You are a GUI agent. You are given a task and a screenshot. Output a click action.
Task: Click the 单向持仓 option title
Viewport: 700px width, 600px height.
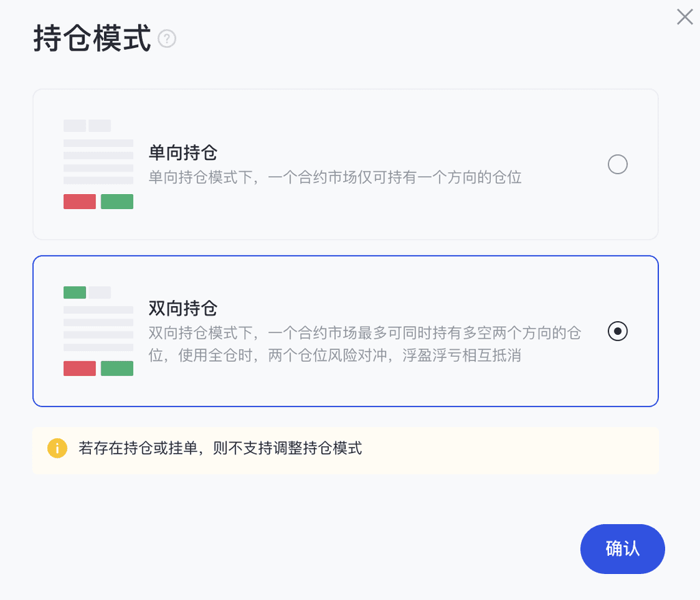click(183, 152)
